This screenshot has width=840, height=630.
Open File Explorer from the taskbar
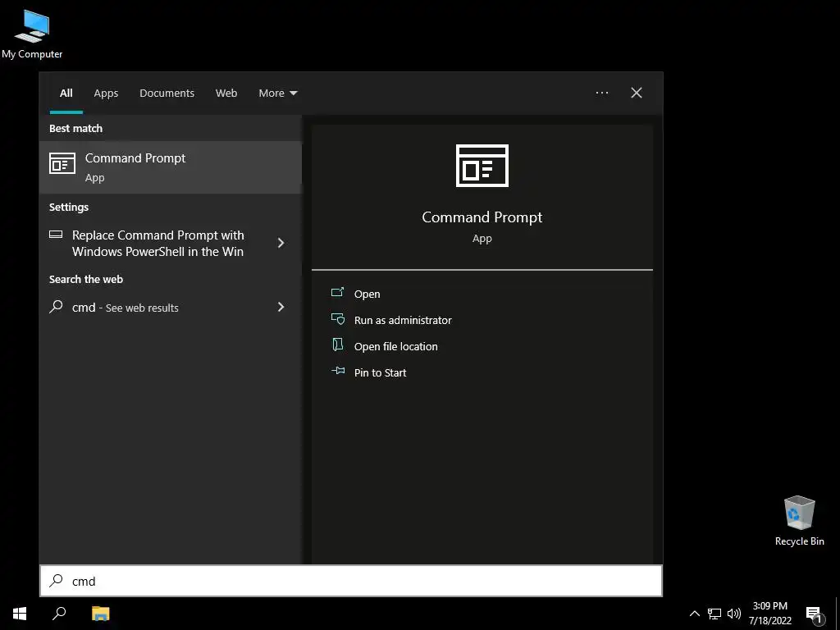coord(101,614)
